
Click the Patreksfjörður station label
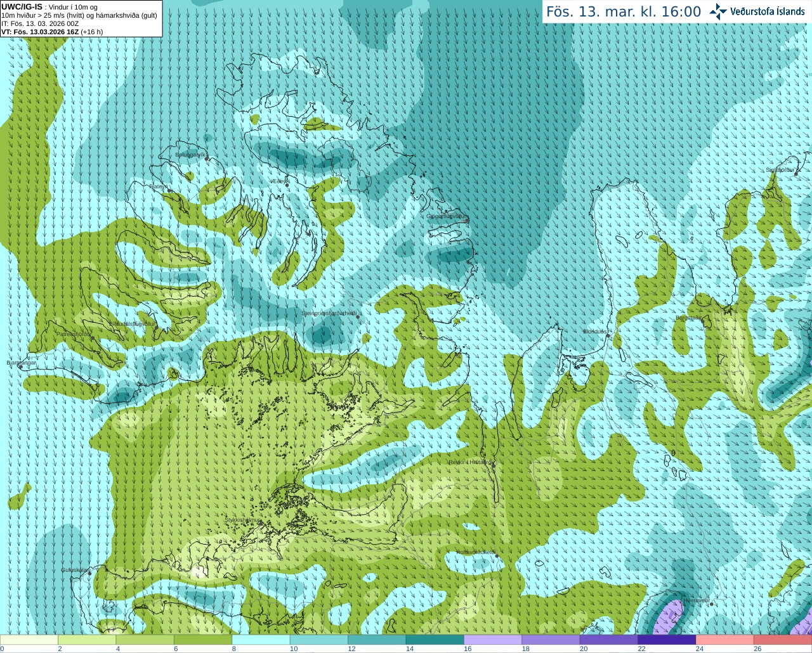[x=74, y=333]
